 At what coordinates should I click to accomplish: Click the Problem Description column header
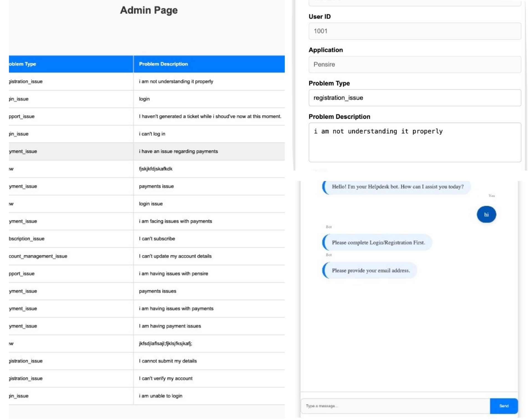click(164, 64)
